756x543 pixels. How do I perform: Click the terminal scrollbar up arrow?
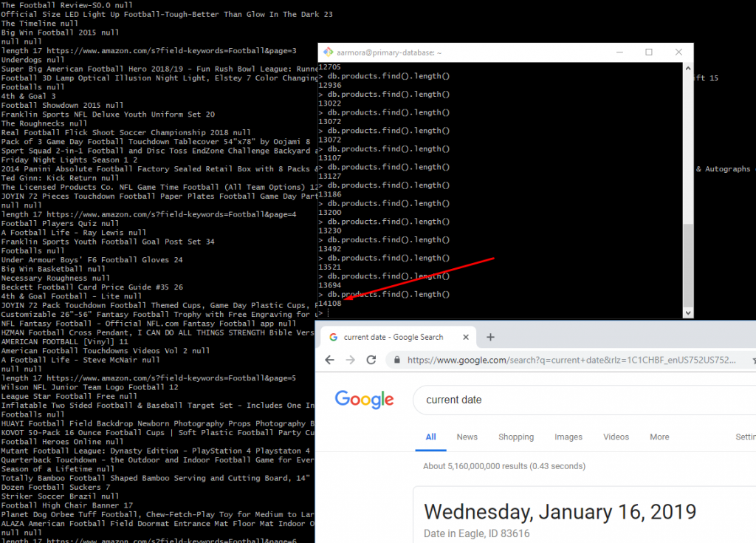[x=688, y=69]
